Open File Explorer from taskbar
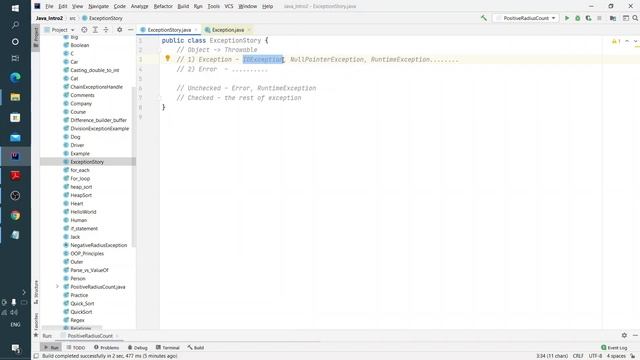The height and width of the screenshot is (360, 640). pos(15,97)
